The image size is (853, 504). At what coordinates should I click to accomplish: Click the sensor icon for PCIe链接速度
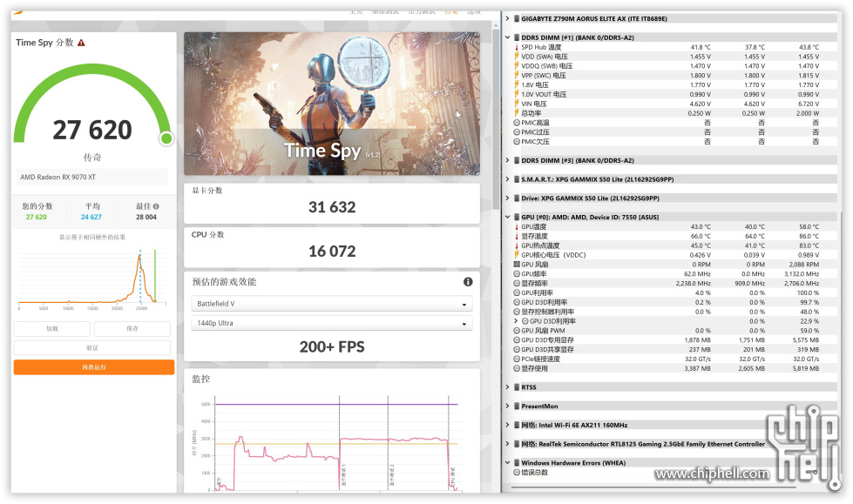(517, 359)
